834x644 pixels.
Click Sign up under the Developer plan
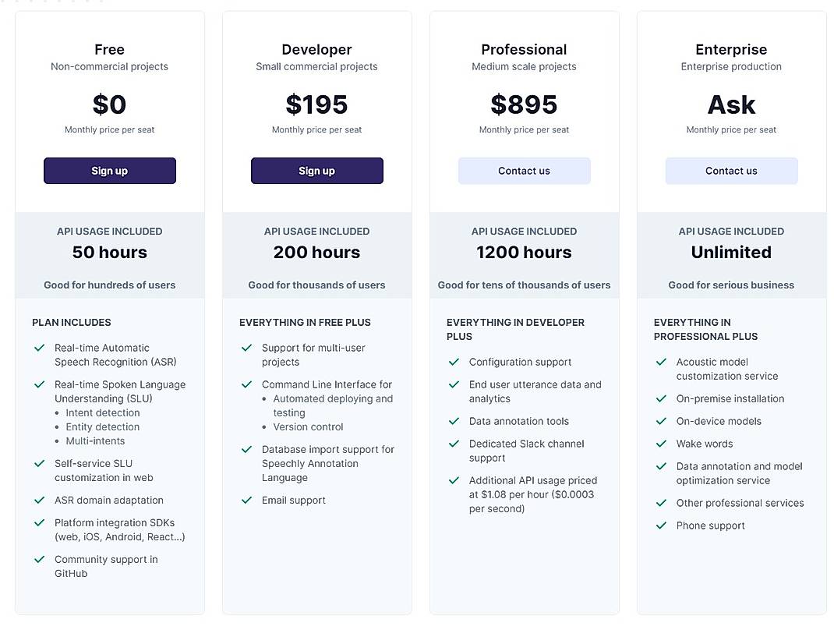[316, 171]
